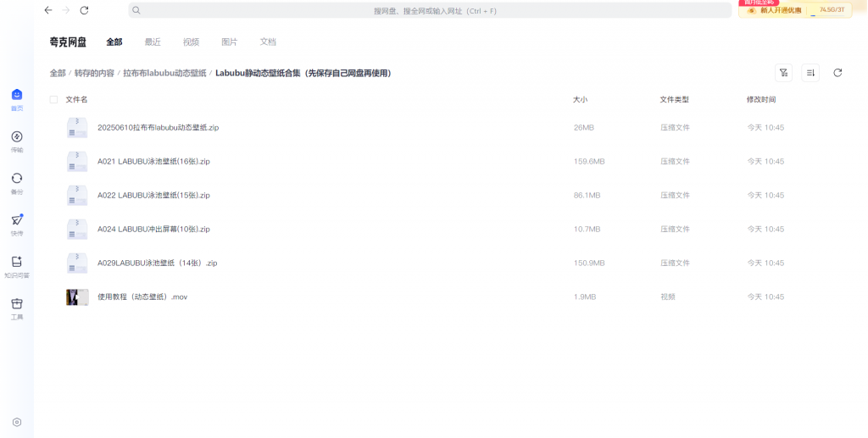Click the 86.1MB size cell
The width and height of the screenshot is (868, 438).
tap(587, 195)
